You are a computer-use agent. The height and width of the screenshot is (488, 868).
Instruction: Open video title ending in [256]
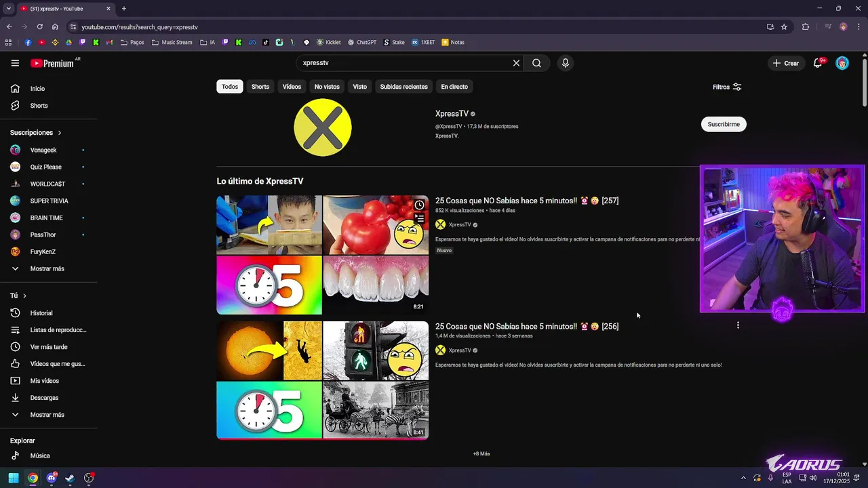[x=527, y=327]
